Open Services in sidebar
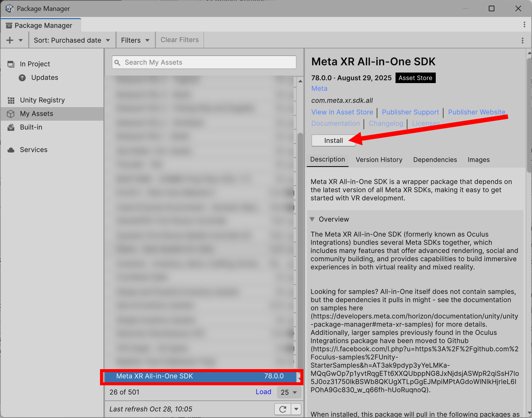The width and height of the screenshot is (532, 418). pyautogui.click(x=52, y=150)
